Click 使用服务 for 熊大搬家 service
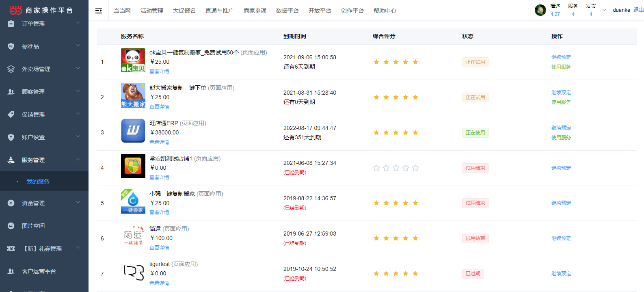Image resolution: width=644 pixels, height=292 pixels. click(x=561, y=102)
